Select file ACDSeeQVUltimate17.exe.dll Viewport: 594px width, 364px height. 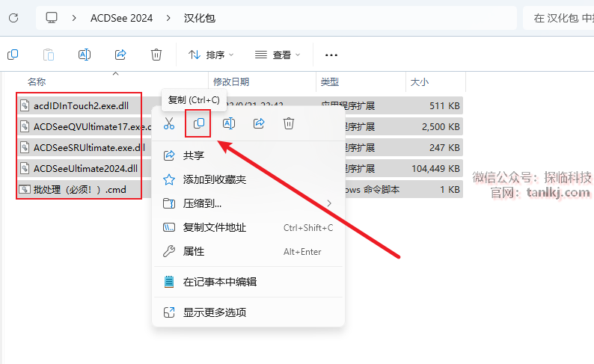point(93,126)
